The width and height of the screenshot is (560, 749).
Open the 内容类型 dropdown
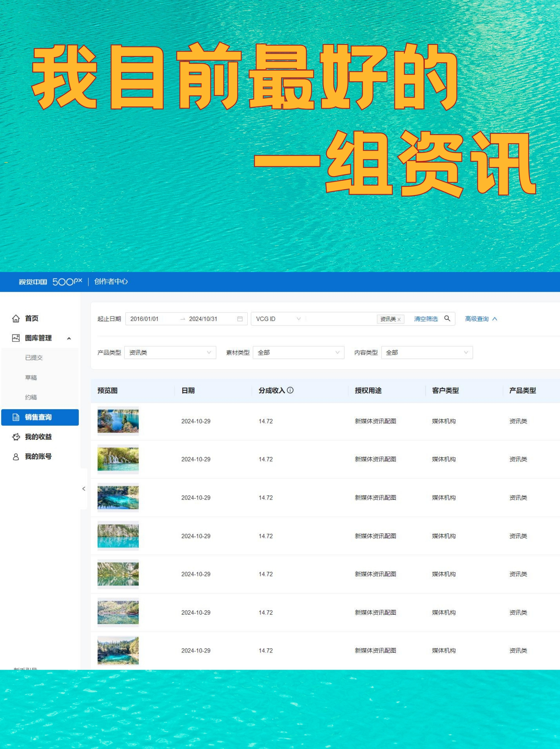427,352
